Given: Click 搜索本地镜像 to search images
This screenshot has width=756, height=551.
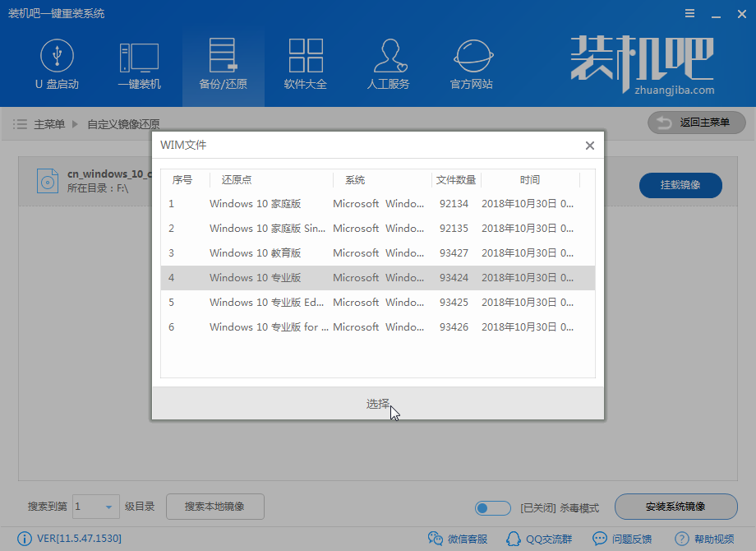Looking at the screenshot, I should [x=214, y=507].
